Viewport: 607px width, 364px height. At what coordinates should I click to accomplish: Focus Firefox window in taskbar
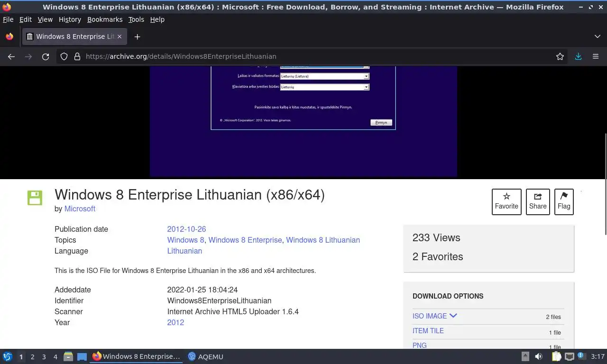tap(136, 356)
